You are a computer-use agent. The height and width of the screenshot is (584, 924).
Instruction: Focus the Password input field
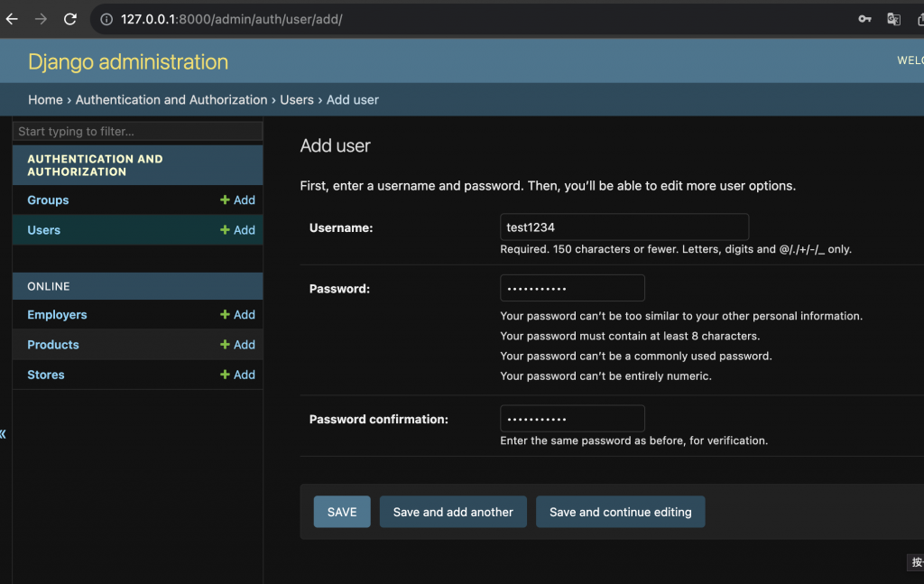pyautogui.click(x=572, y=288)
